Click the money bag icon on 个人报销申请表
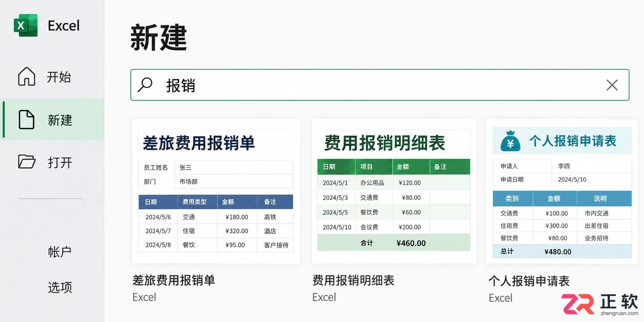The width and height of the screenshot is (644, 322). click(x=510, y=141)
